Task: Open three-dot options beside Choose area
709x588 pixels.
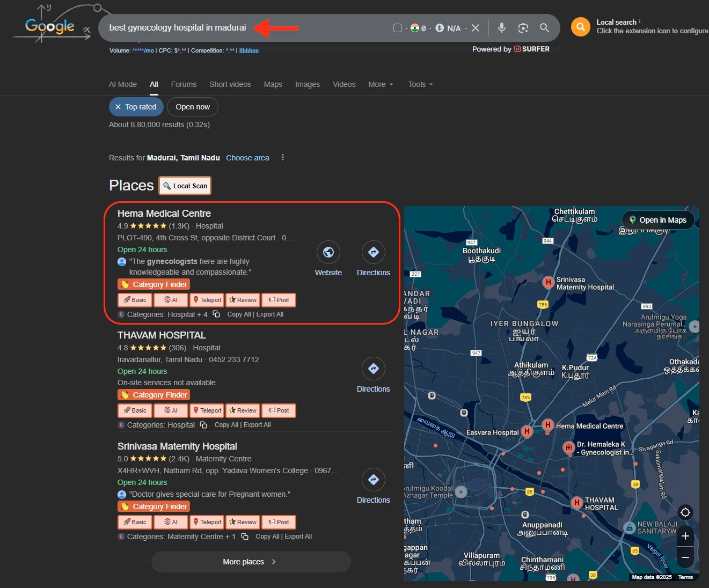Action: (283, 158)
